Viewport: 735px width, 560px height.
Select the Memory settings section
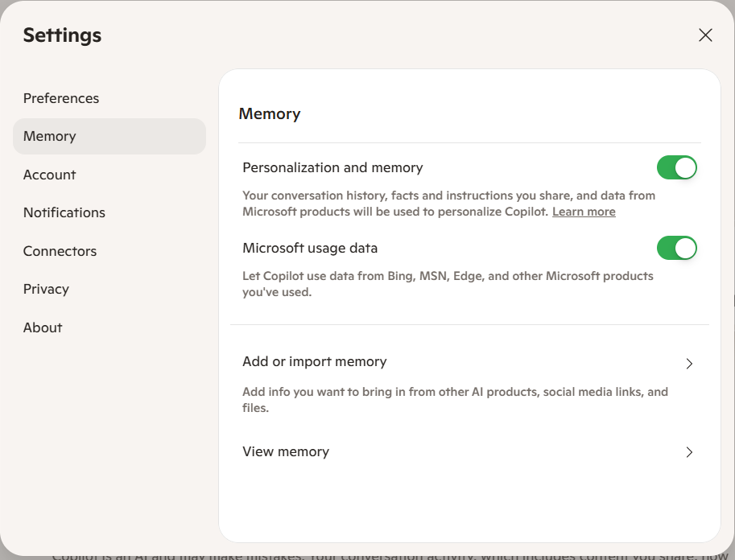pyautogui.click(x=109, y=136)
